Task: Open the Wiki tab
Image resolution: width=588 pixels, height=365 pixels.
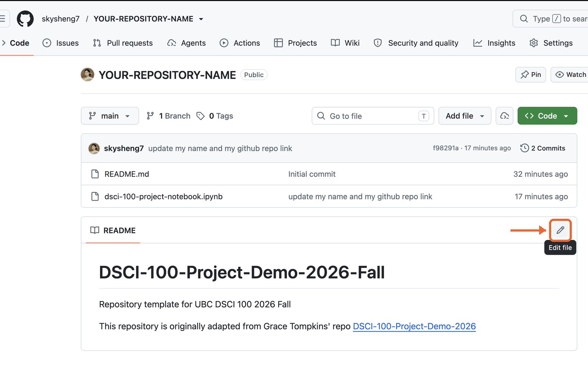Action: click(345, 43)
